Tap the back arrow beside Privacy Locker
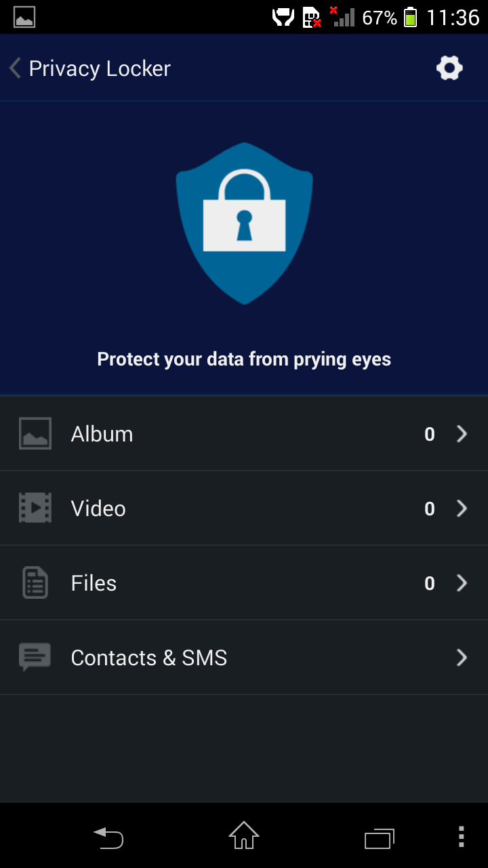The image size is (488, 868). pyautogui.click(x=15, y=68)
